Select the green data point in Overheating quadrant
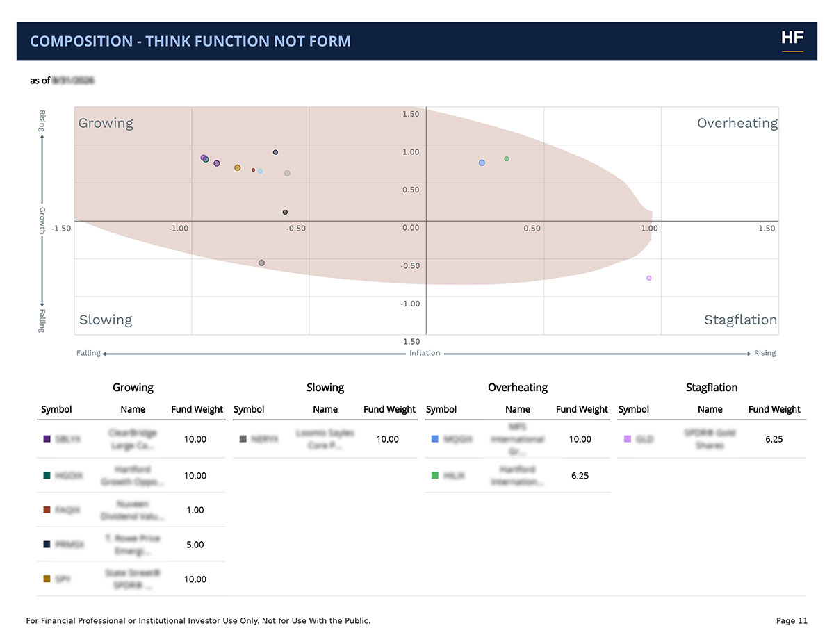This screenshot has width=834, height=644. pyautogui.click(x=507, y=159)
